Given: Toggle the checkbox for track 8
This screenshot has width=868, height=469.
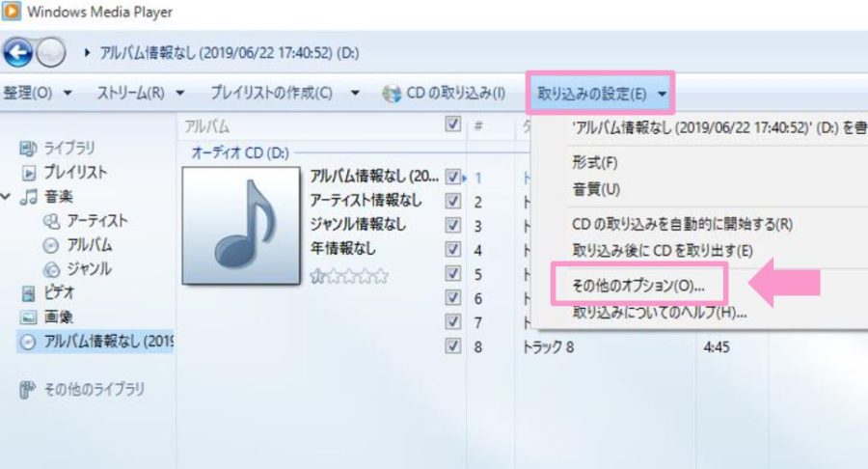Looking at the screenshot, I should [453, 346].
